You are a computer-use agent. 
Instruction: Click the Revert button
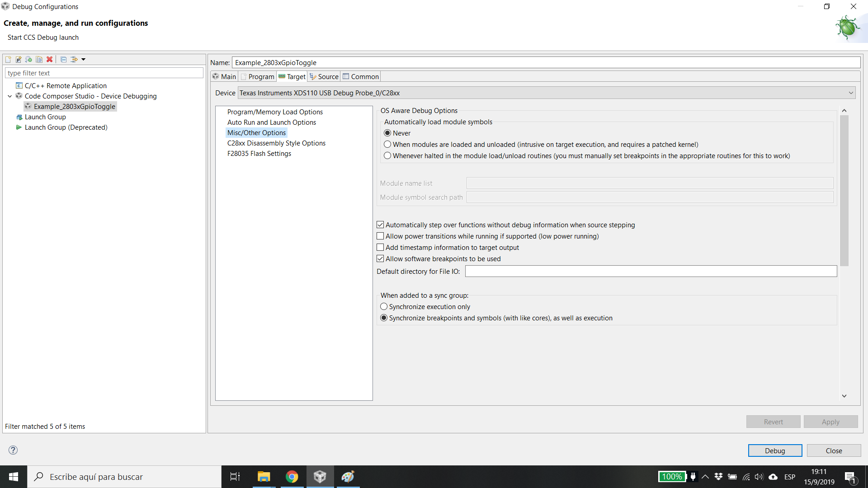(773, 422)
